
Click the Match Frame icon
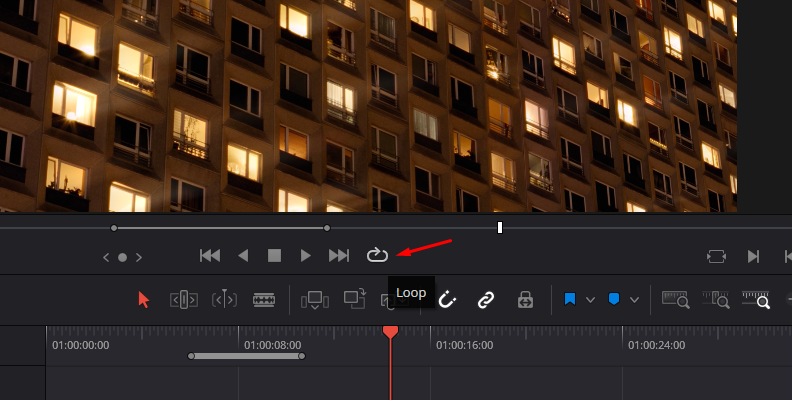click(716, 257)
